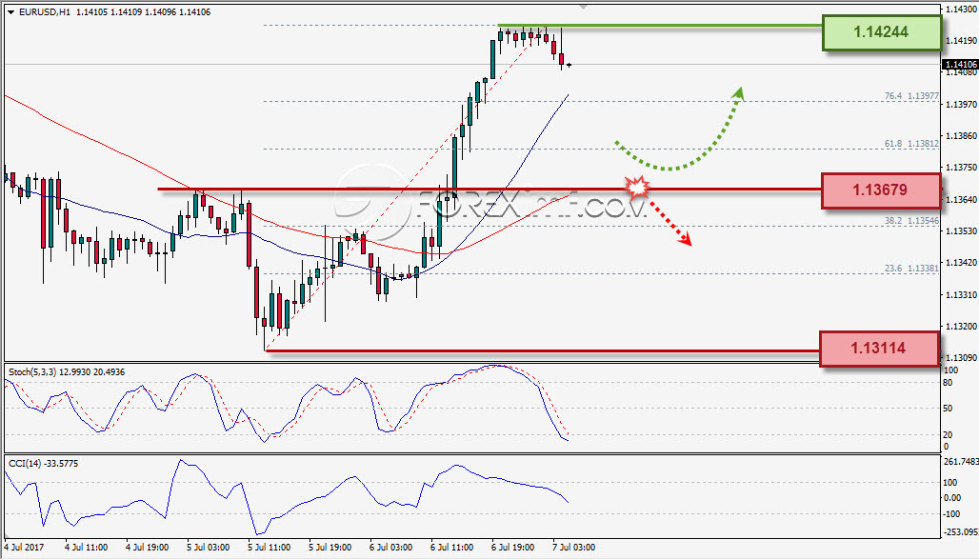Click the 1.13860 price axis value
This screenshot has height=560, width=979.
click(961, 136)
